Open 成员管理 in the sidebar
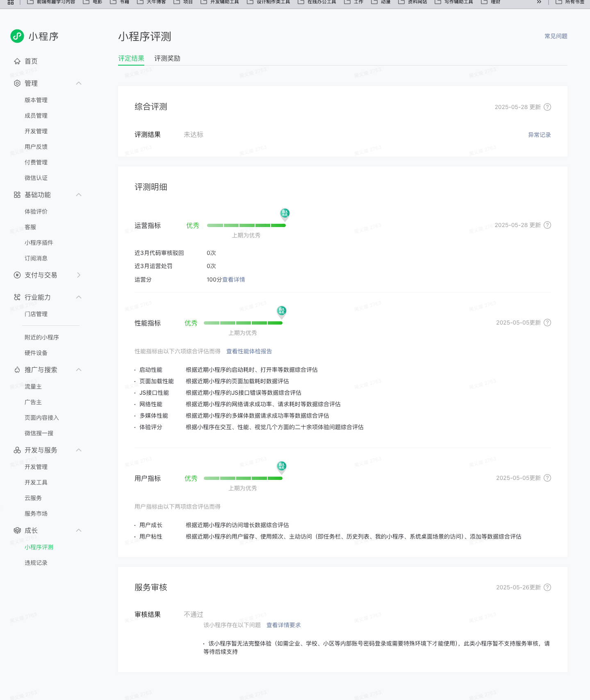The height and width of the screenshot is (700, 590). 36,116
